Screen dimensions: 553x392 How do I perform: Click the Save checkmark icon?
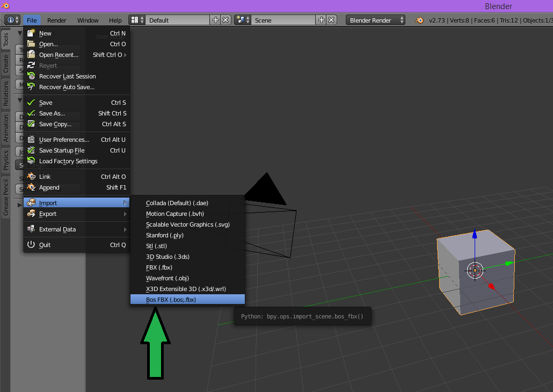click(31, 103)
